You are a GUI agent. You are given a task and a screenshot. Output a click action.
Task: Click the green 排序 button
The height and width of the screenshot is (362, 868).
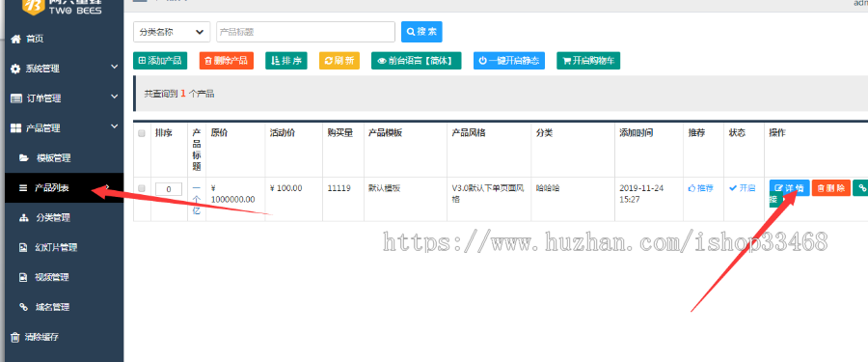[286, 61]
